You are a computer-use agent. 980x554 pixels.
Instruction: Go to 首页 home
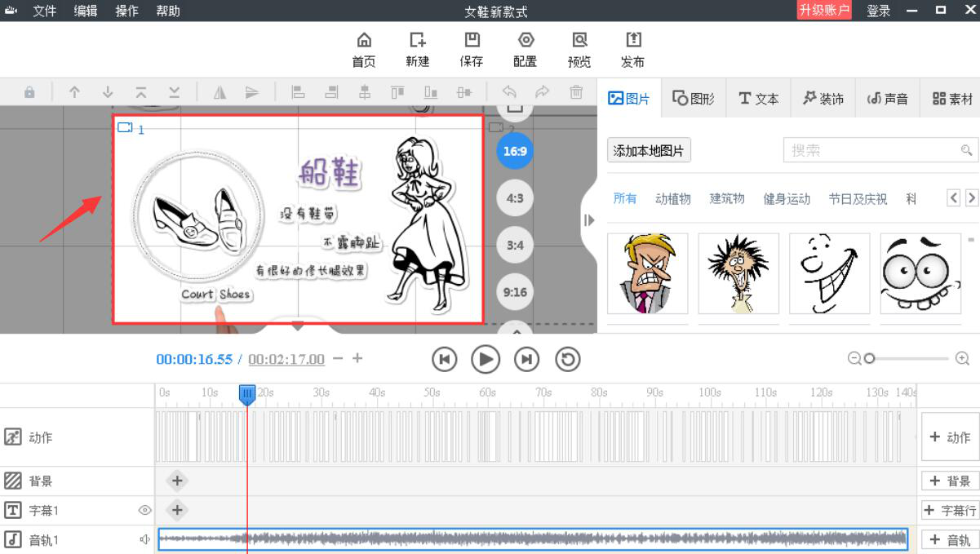(x=364, y=51)
